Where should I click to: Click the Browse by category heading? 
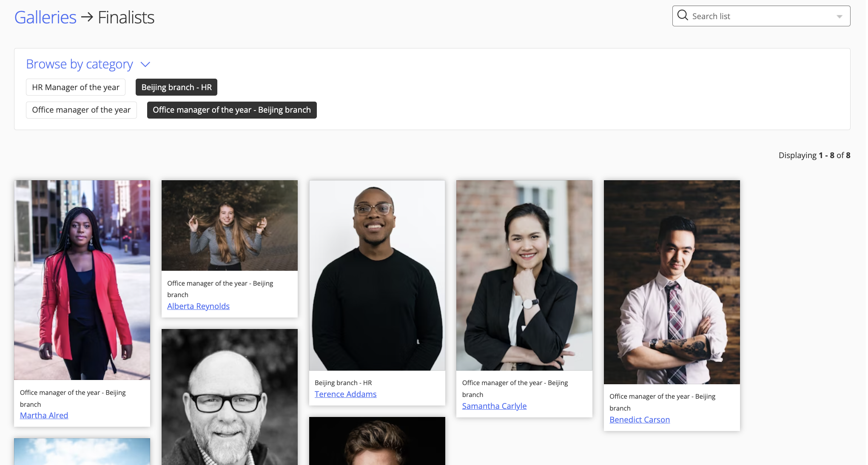pos(80,64)
